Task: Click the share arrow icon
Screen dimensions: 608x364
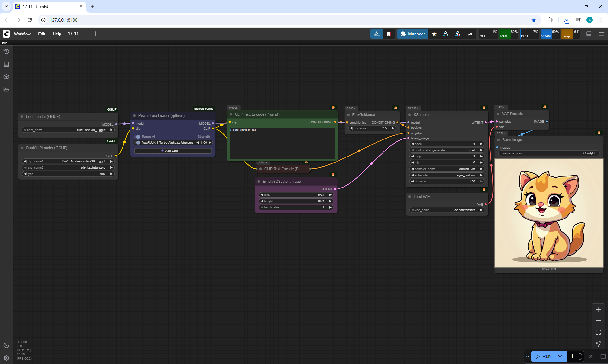Action: coord(470,34)
